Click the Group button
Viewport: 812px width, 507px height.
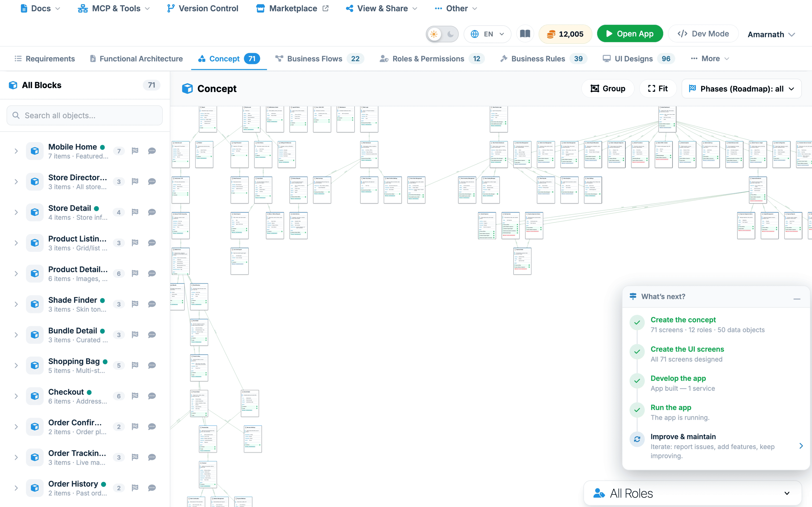click(608, 88)
